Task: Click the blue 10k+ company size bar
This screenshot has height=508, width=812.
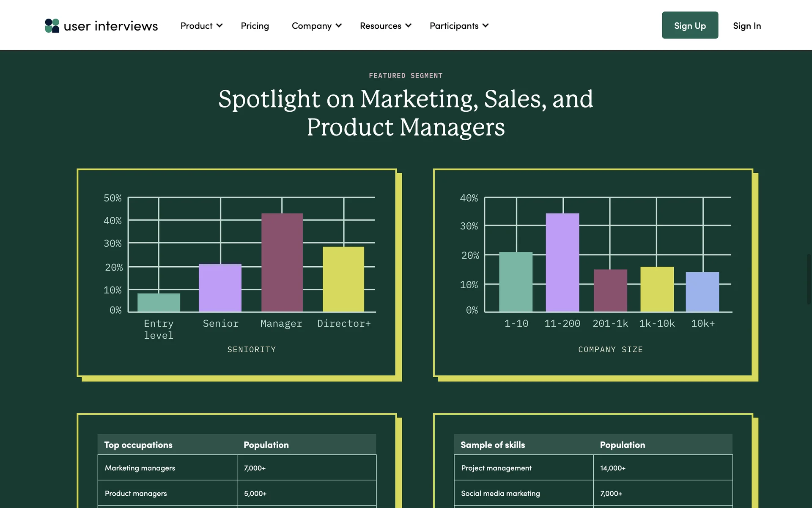Action: coord(702,292)
